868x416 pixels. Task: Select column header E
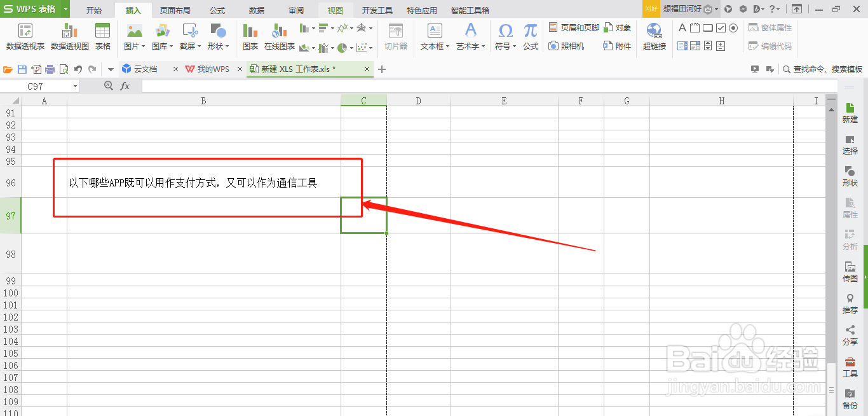click(504, 101)
